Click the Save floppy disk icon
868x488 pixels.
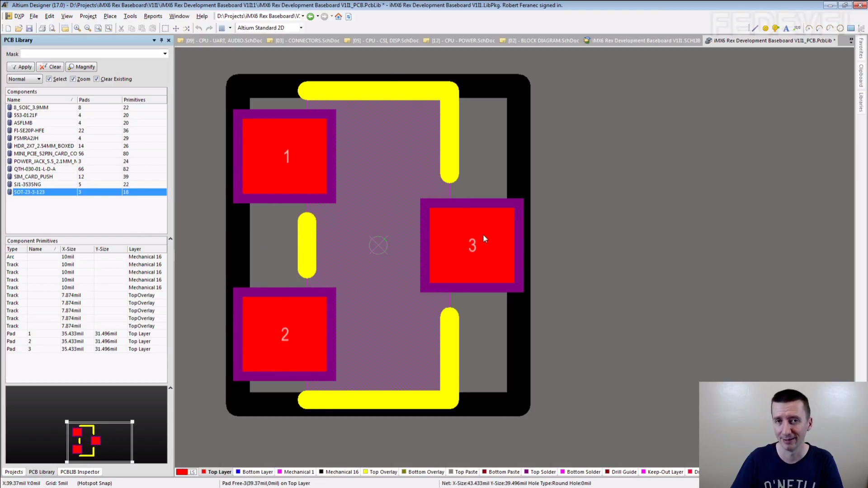29,28
